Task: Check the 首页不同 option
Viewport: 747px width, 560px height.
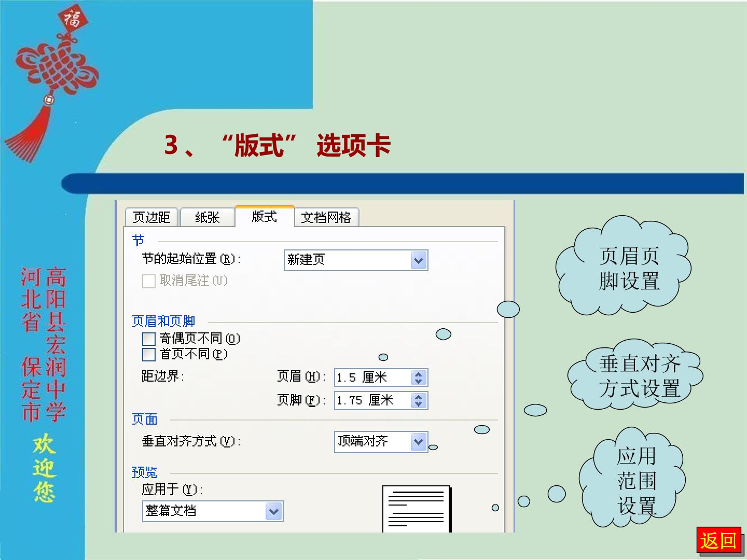Action: pyautogui.click(x=149, y=355)
